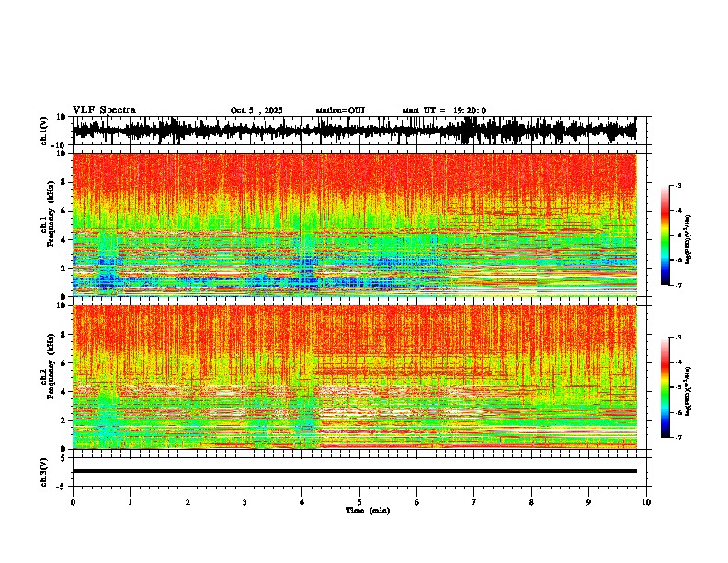Select the "start UT = 19:20:0" text
Viewport: 728px width, 563px height.
444,110
